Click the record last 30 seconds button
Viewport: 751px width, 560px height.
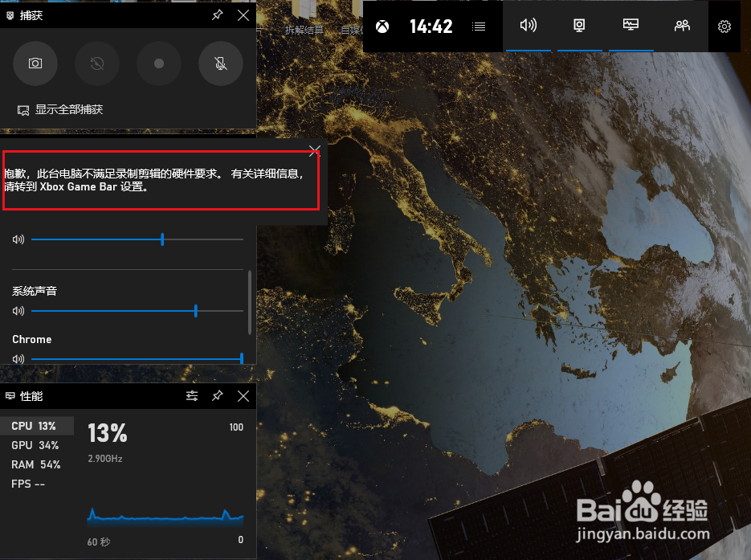[96, 63]
